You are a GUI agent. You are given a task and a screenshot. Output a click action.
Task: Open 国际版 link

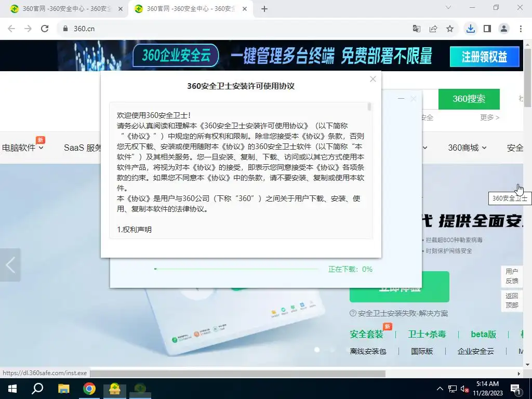pos(422,351)
